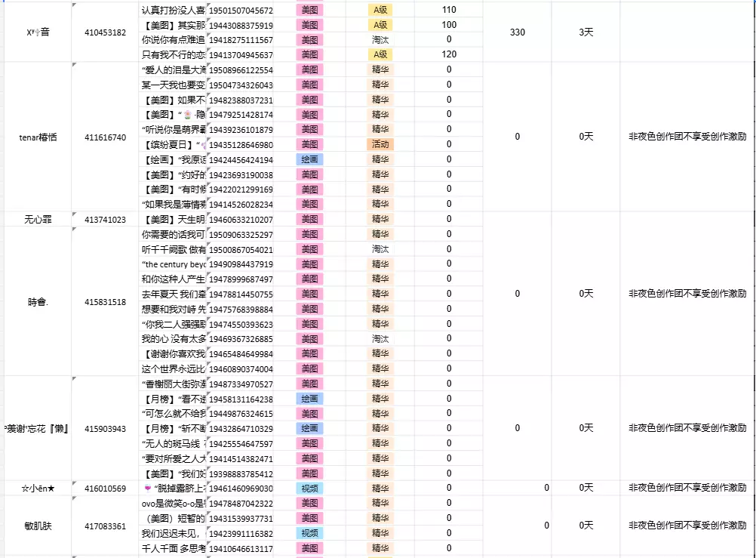Select the total score cell 330
This screenshot has width=756, height=558.
[518, 32]
